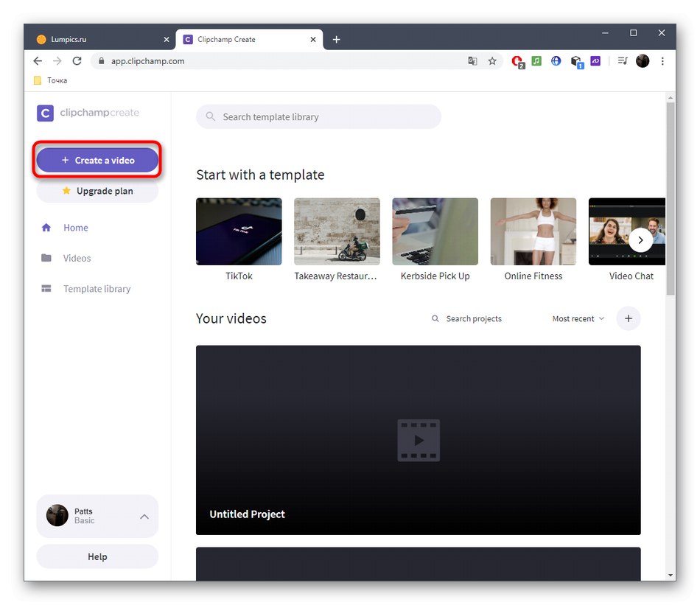The image size is (700, 605).
Task: Click the film play icon on Untitled Project
Action: coord(419,440)
